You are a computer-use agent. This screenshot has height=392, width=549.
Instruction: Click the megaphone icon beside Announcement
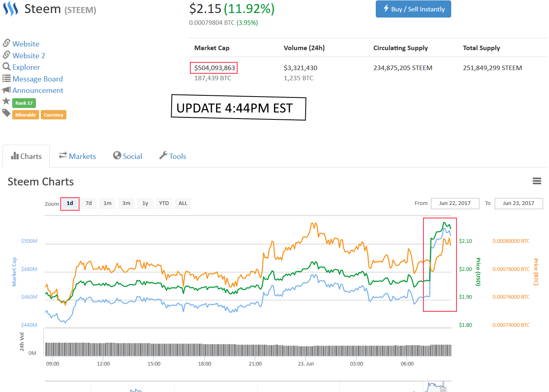click(6, 90)
